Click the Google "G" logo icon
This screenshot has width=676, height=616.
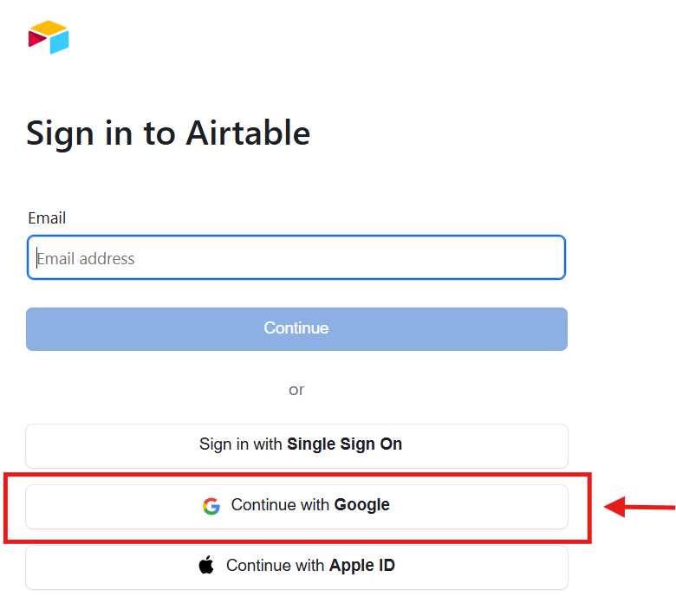tap(211, 506)
